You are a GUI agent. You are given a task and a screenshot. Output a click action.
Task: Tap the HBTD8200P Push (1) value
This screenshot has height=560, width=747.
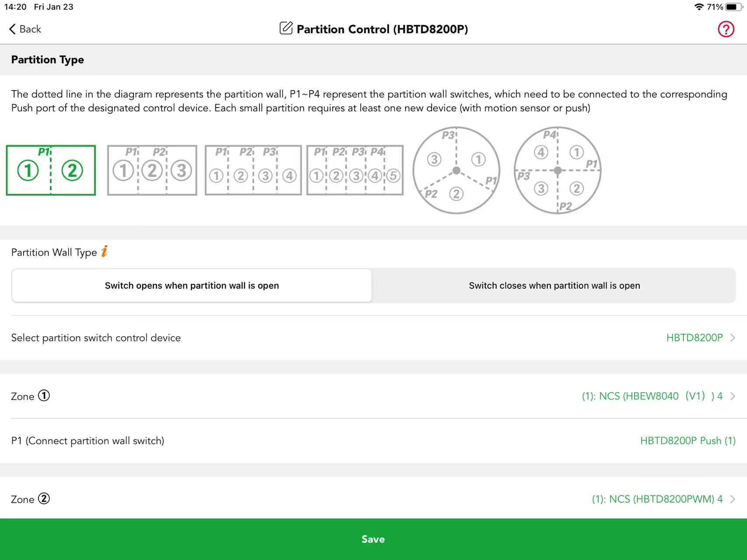[688, 441]
